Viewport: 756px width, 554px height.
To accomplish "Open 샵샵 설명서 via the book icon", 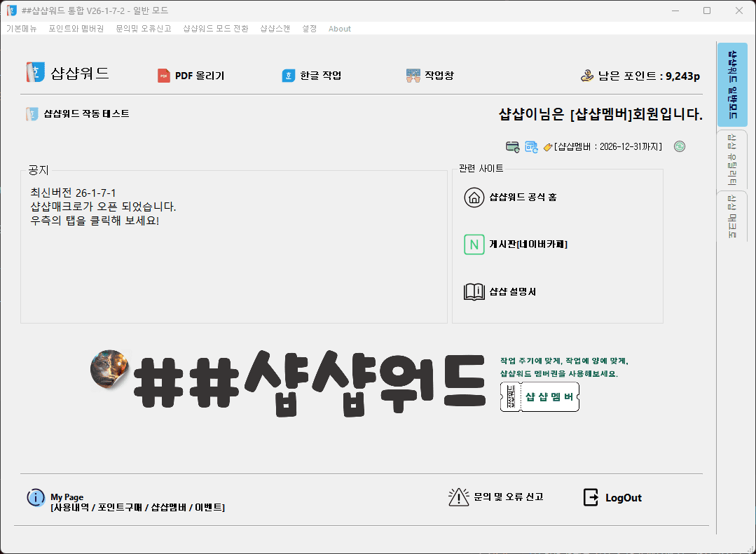I will [474, 293].
